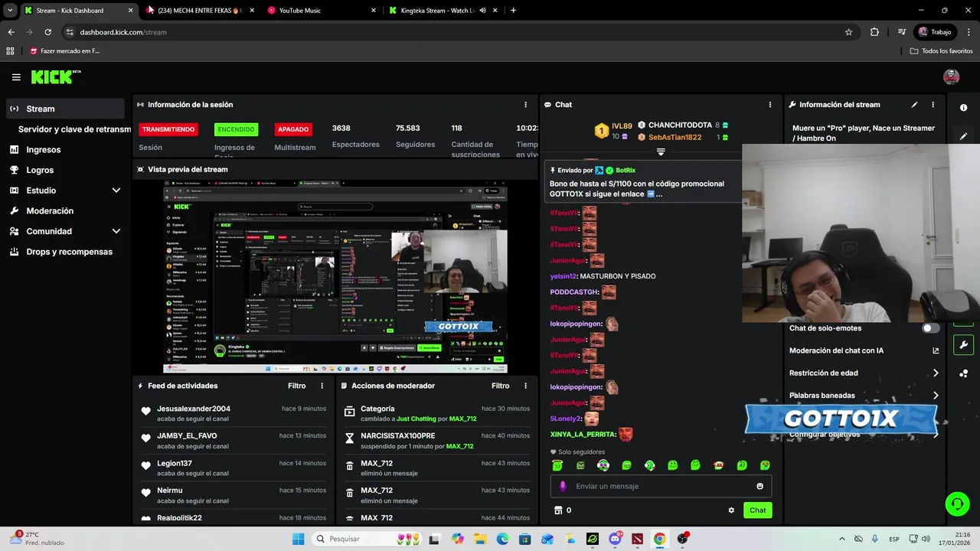The height and width of the screenshot is (551, 980).
Task: Switch to the YouTube Music tab
Action: [x=320, y=11]
